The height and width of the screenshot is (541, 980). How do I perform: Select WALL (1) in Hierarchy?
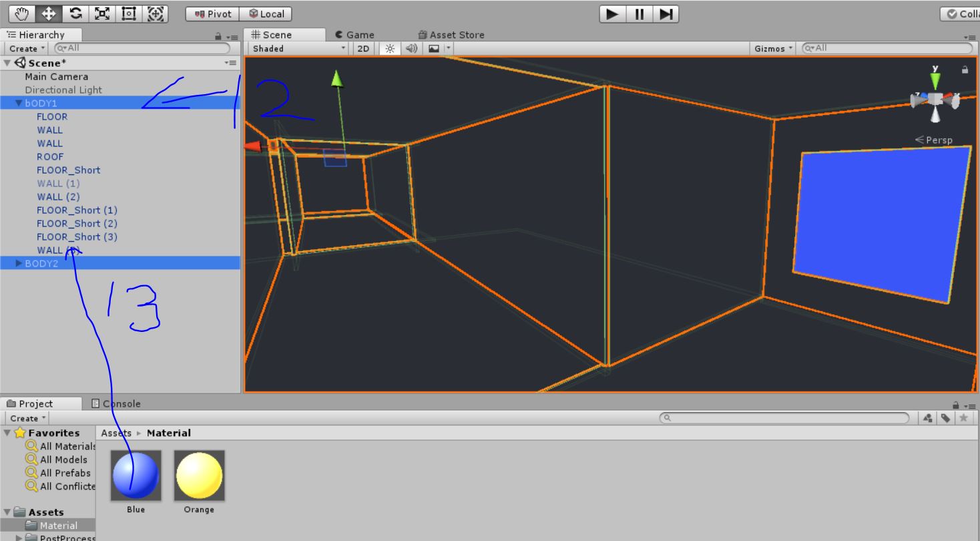58,183
